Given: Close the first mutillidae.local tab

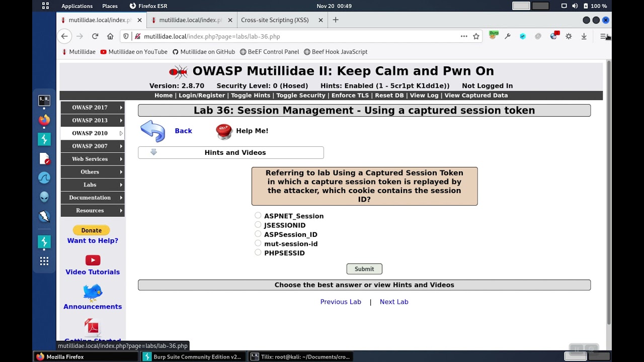Looking at the screenshot, I should coord(139,20).
